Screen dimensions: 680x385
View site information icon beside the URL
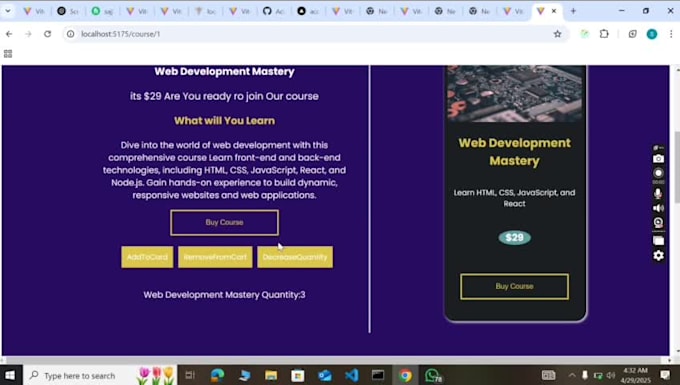coord(70,34)
